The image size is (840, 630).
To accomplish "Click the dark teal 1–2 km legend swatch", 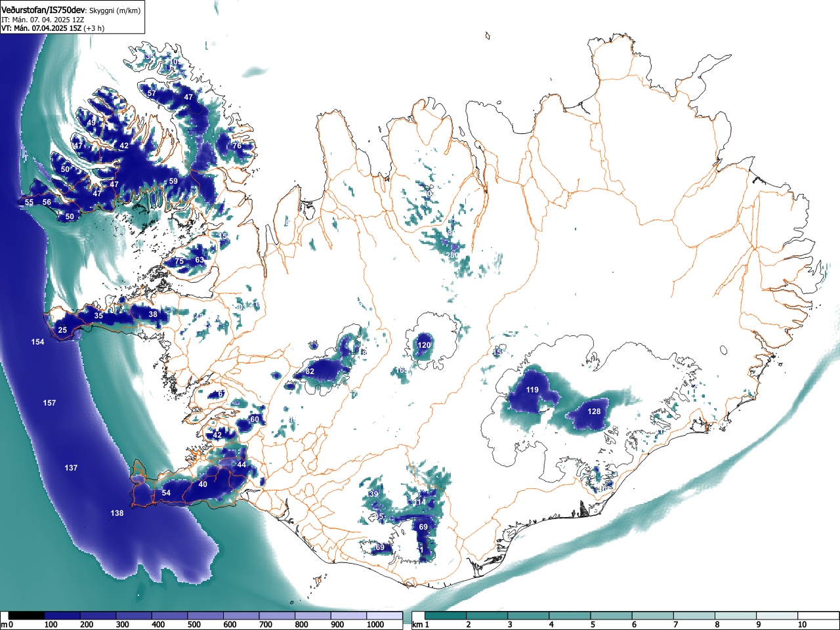I will [446, 616].
